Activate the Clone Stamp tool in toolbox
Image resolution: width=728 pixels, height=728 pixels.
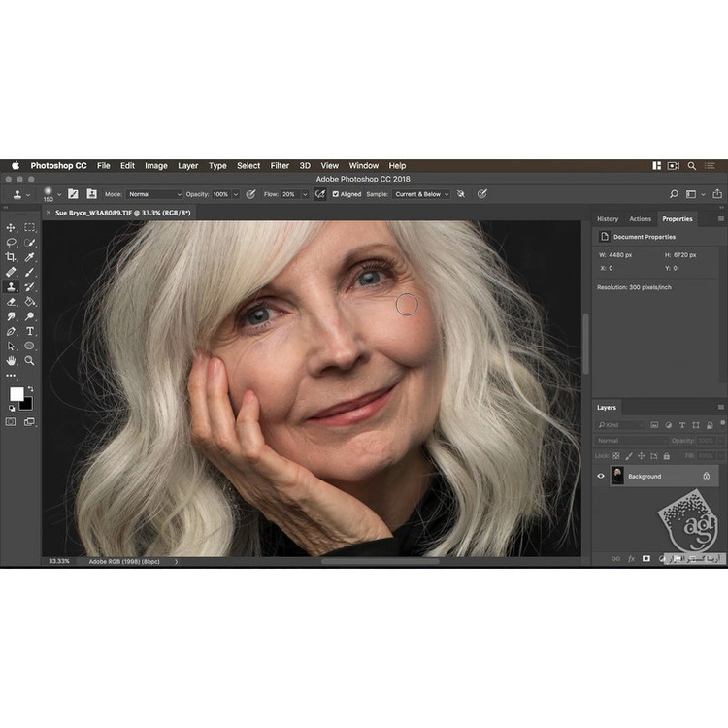11,287
